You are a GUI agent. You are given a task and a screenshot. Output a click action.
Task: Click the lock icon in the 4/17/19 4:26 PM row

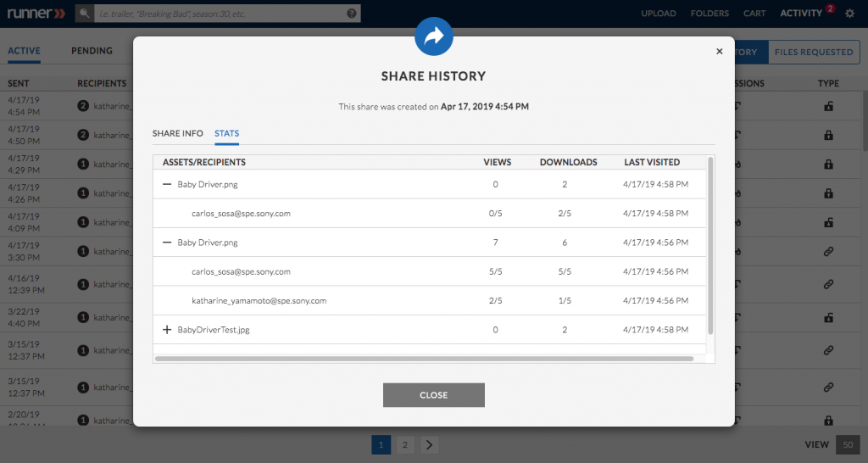tap(828, 193)
